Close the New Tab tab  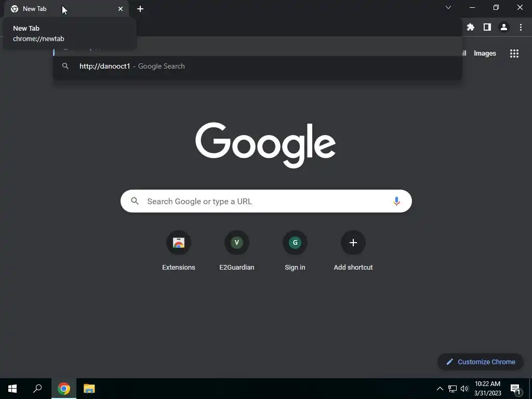click(x=121, y=9)
